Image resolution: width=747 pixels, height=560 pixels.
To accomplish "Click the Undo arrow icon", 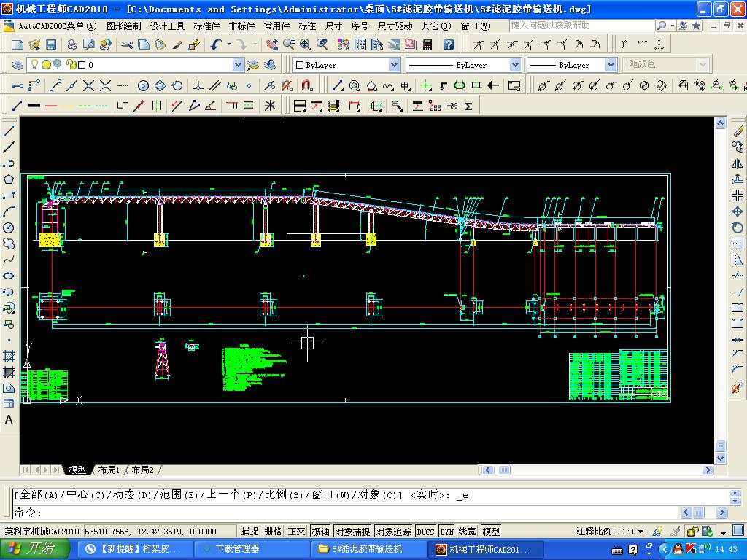I will [216, 44].
